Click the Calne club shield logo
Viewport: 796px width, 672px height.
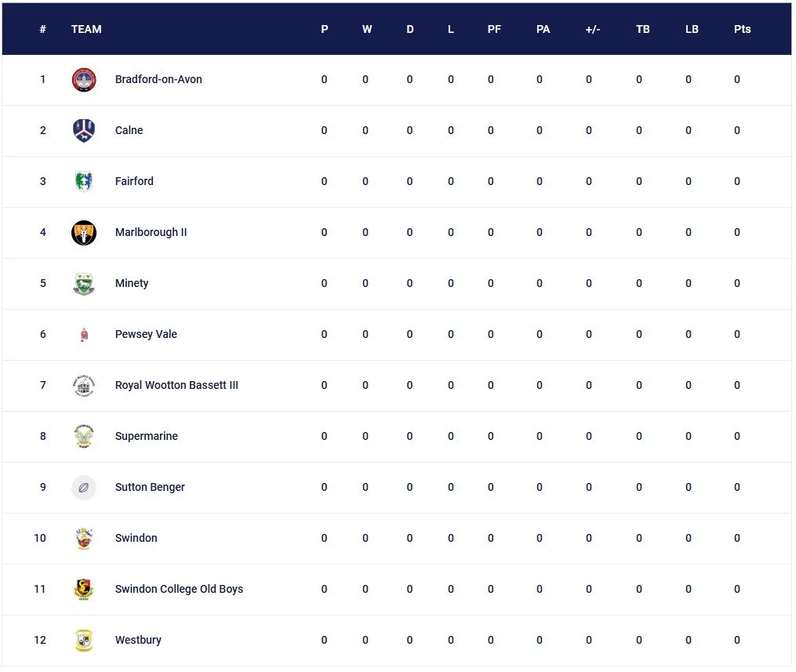[x=84, y=130]
